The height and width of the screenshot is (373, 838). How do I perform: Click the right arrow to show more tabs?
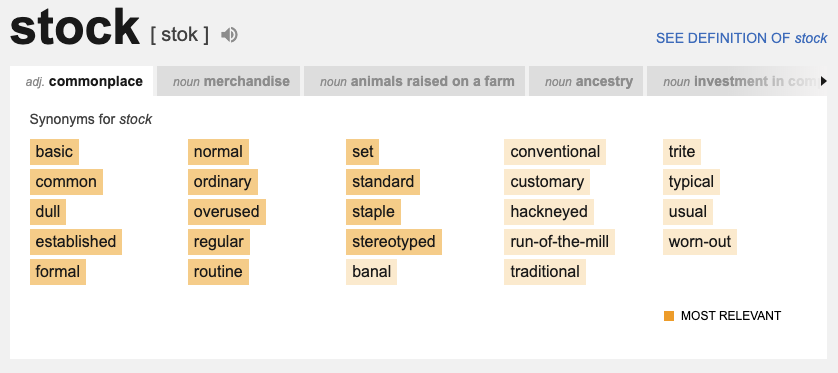[824, 81]
